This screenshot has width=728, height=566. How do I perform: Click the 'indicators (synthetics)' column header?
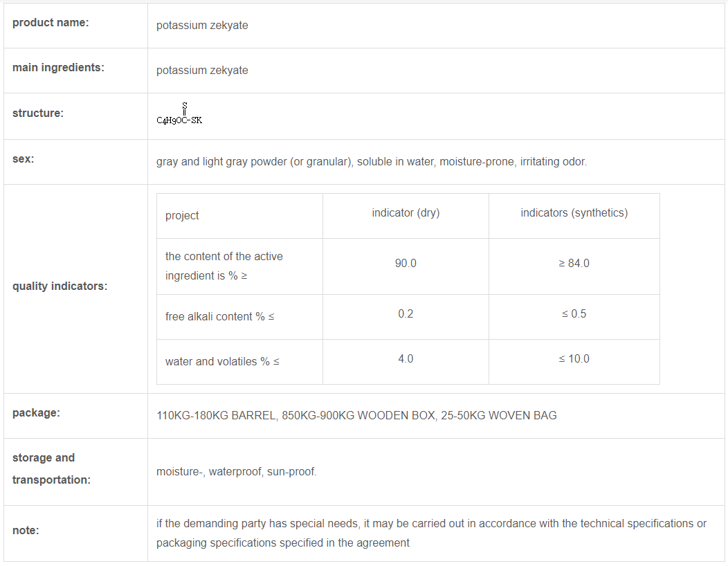click(574, 213)
